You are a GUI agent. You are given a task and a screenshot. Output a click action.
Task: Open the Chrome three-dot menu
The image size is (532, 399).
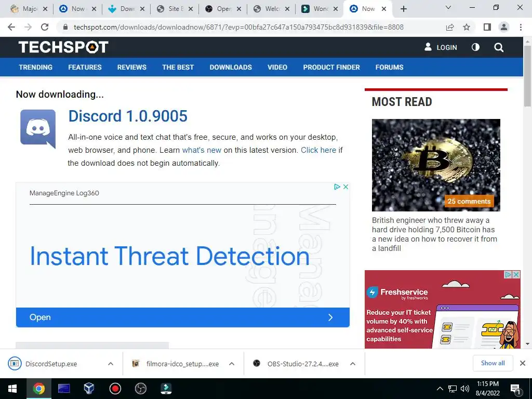coord(521,27)
